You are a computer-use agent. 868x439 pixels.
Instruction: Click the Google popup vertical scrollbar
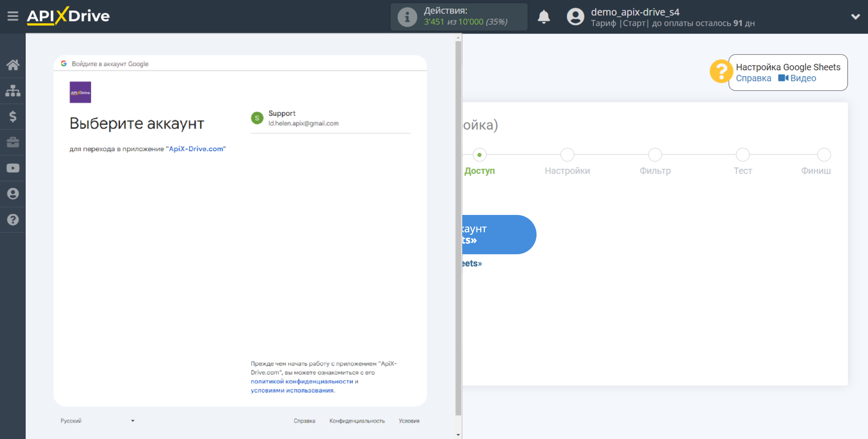[458, 228]
